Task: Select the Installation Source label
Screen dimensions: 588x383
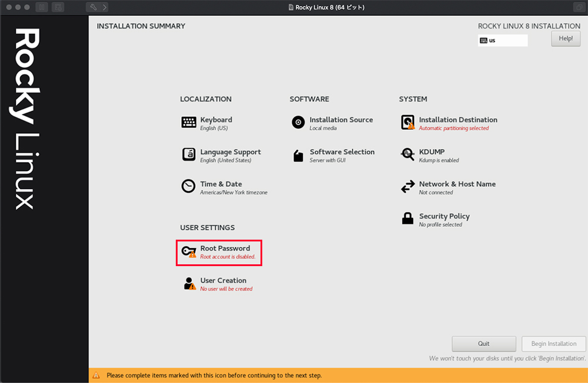Action: (341, 120)
